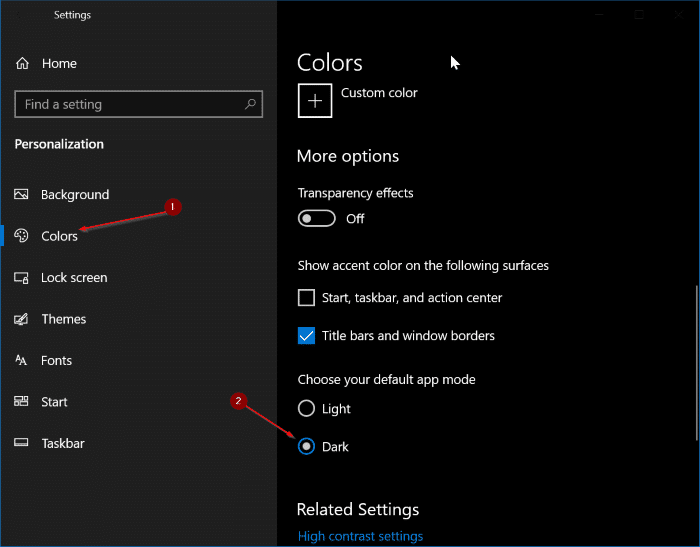Image resolution: width=700 pixels, height=547 pixels.
Task: Click the Background picture icon
Action: coord(22,195)
